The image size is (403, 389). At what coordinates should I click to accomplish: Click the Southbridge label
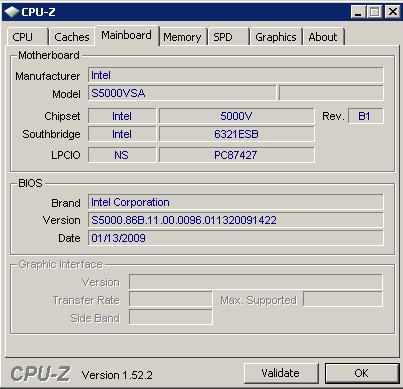[51, 134]
